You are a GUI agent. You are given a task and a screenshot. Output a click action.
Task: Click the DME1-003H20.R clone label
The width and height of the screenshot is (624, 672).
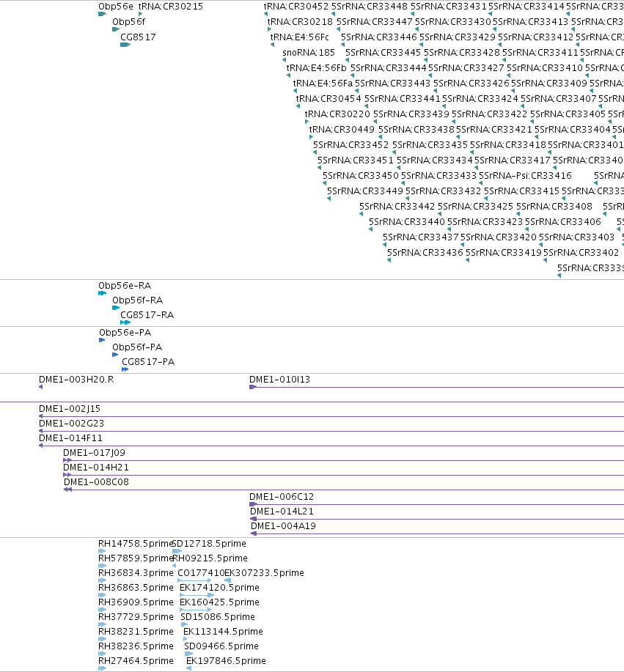(x=76, y=380)
